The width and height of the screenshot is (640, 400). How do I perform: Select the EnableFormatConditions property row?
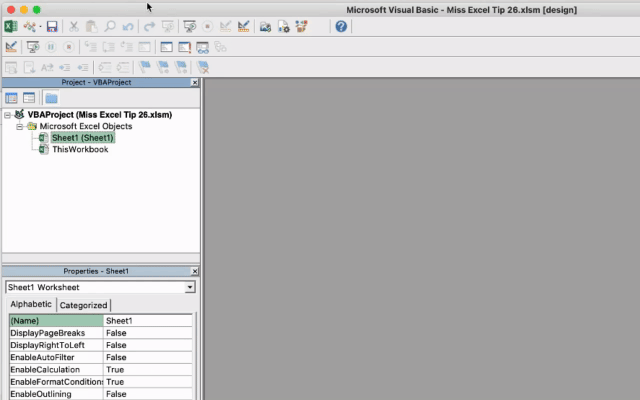coord(100,382)
